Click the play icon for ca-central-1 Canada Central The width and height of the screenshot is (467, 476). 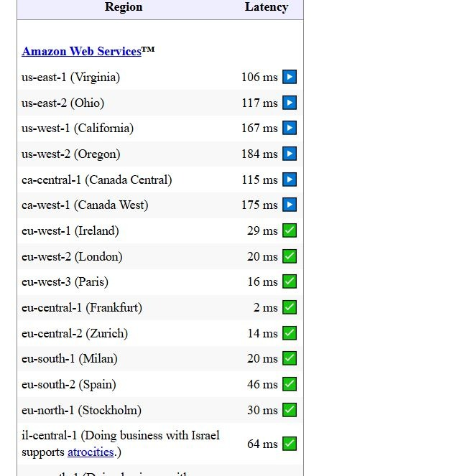pos(290,179)
